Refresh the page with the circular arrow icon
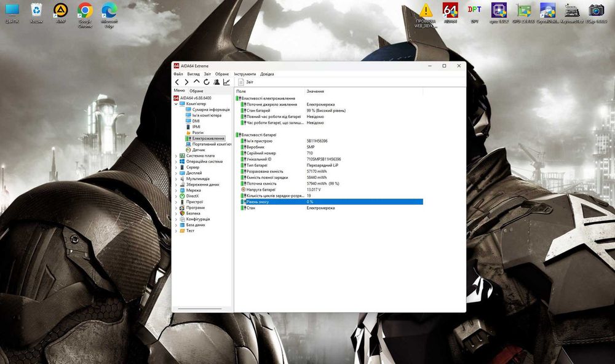 pyautogui.click(x=206, y=82)
